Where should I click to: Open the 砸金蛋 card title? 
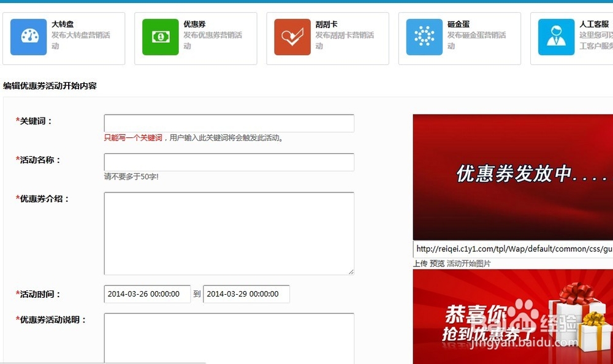click(x=459, y=25)
